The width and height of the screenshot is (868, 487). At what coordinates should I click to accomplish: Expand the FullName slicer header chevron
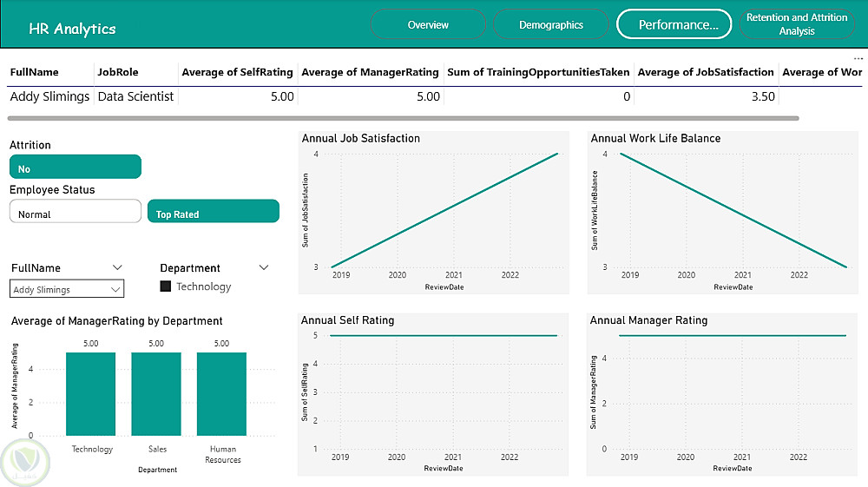point(118,267)
